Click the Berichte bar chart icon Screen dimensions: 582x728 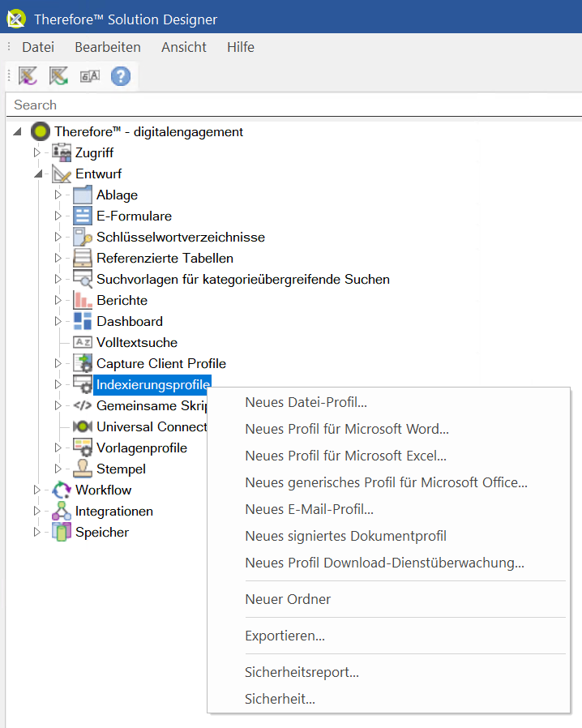tap(83, 300)
